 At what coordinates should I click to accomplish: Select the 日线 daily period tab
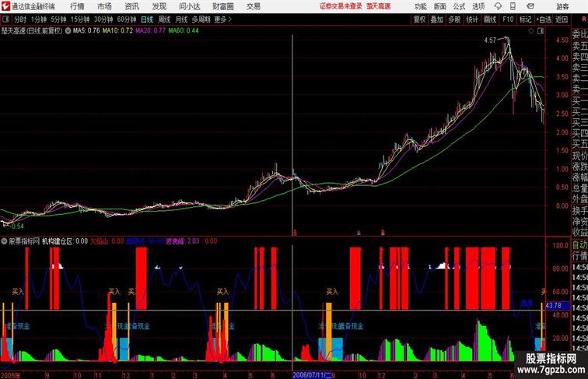pyautogui.click(x=147, y=19)
